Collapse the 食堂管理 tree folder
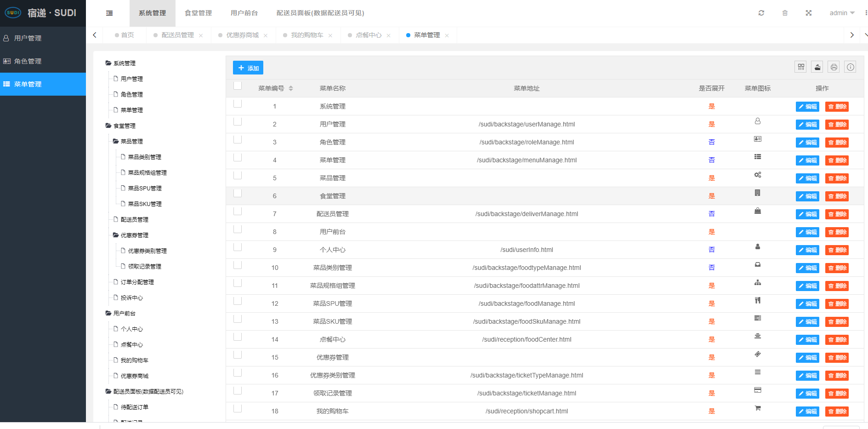Viewport: 868px width, 429px height. click(x=108, y=126)
